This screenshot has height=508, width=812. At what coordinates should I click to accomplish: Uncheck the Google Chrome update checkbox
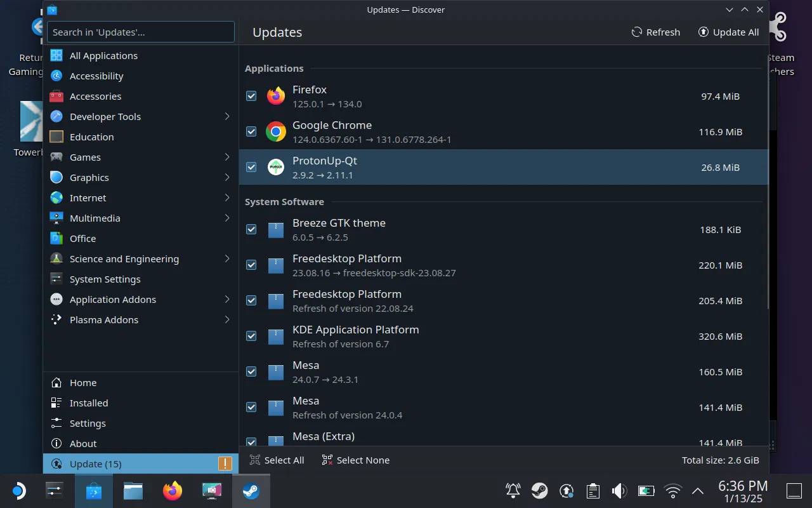pos(251,132)
